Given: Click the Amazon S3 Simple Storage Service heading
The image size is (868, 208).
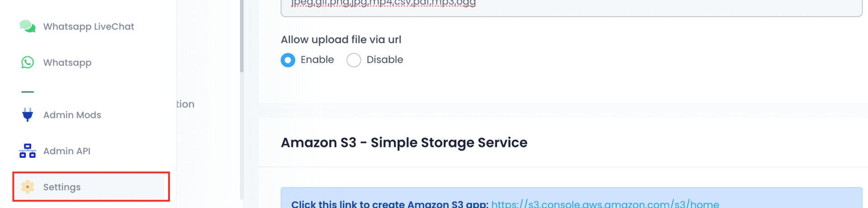Looking at the screenshot, I should pos(404,142).
